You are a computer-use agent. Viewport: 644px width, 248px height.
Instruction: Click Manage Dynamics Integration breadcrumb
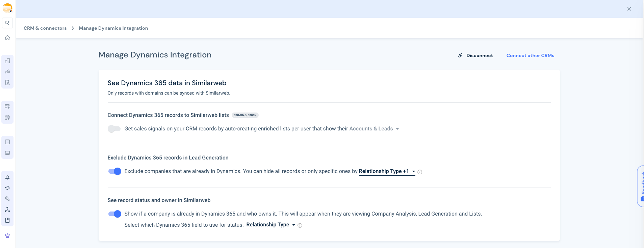pyautogui.click(x=113, y=28)
